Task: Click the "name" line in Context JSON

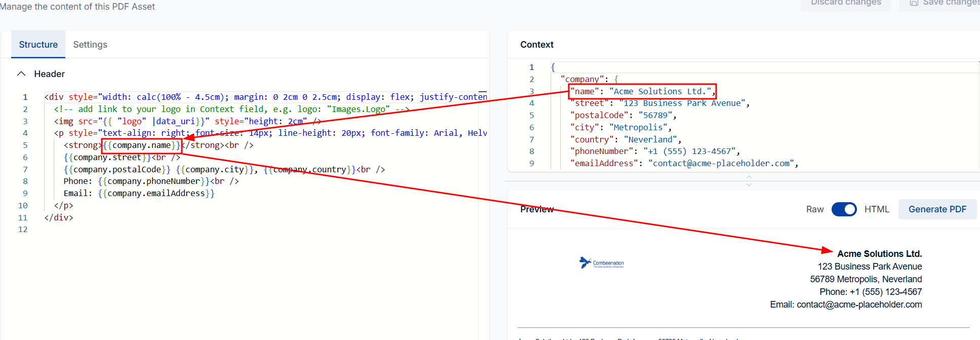Action: pyautogui.click(x=642, y=91)
